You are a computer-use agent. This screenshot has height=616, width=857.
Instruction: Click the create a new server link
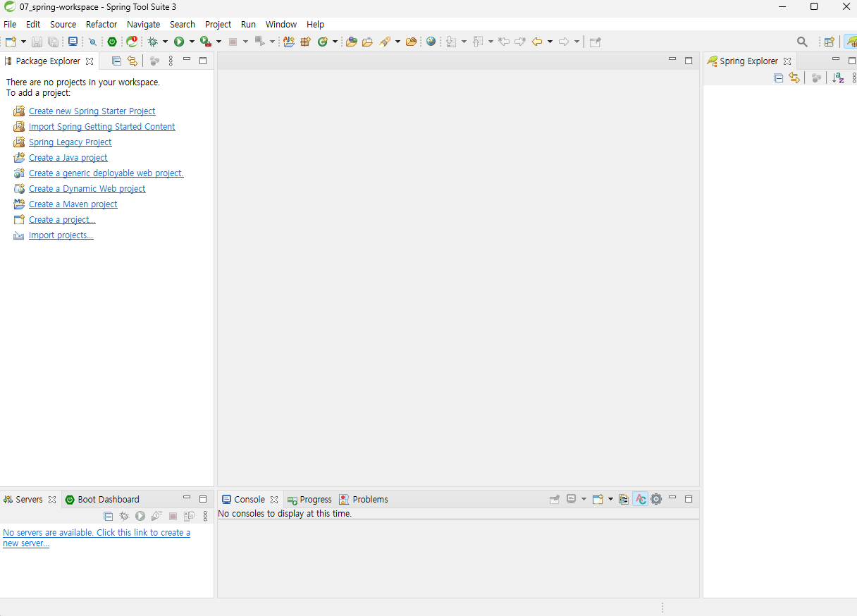97,538
